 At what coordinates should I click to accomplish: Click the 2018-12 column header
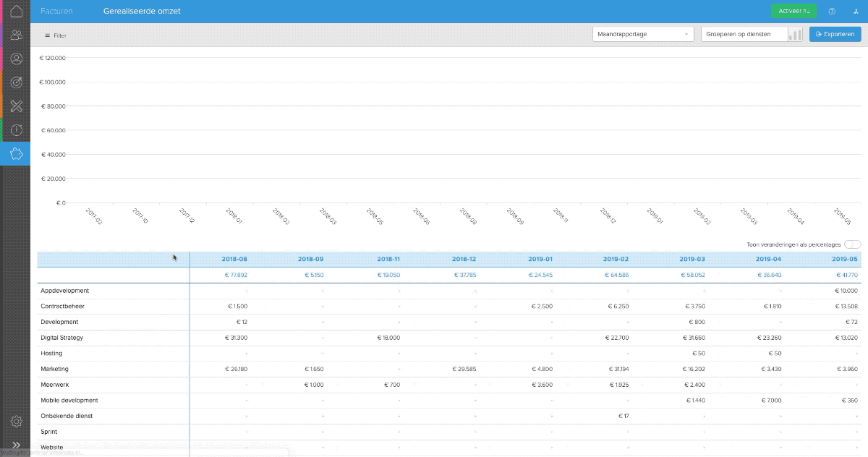coord(463,259)
